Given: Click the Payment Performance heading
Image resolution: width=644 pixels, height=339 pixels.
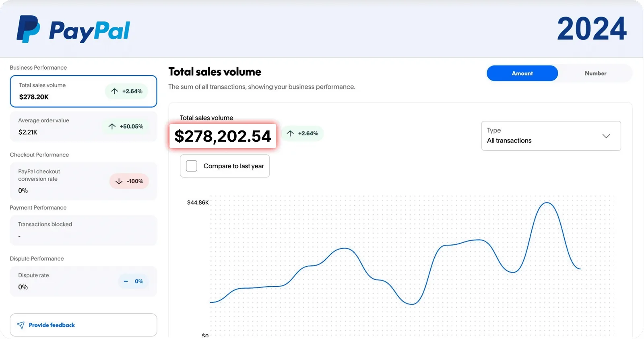Looking at the screenshot, I should pyautogui.click(x=38, y=208).
